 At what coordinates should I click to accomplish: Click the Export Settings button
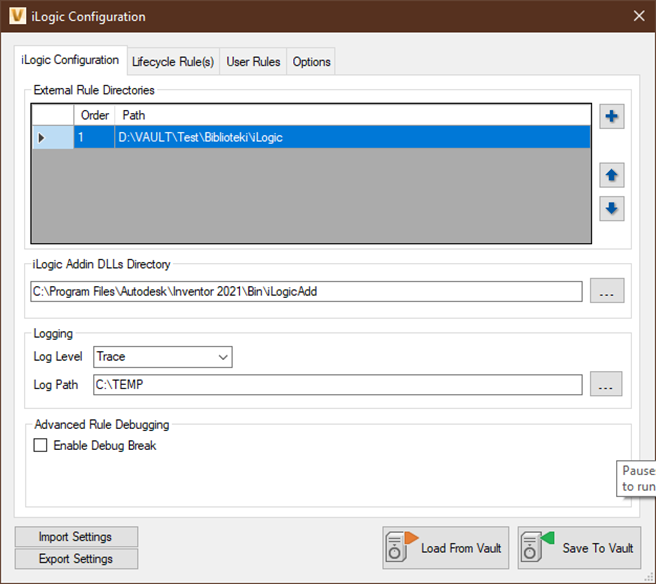pyautogui.click(x=76, y=559)
